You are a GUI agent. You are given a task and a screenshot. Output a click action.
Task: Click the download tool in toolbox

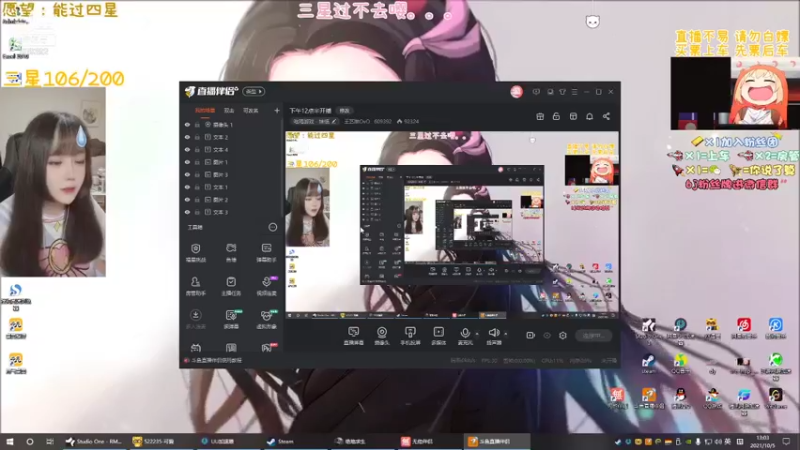(x=195, y=319)
